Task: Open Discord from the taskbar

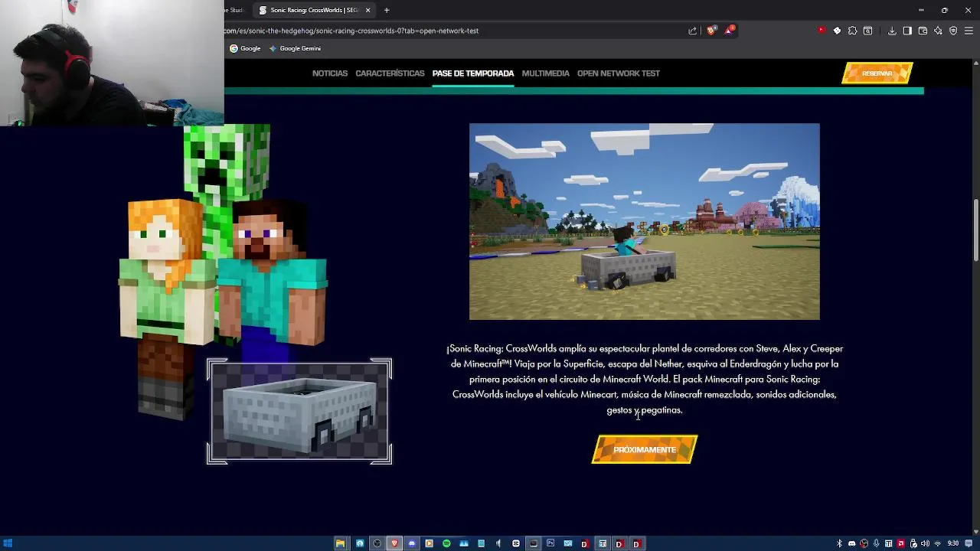Action: click(x=412, y=543)
